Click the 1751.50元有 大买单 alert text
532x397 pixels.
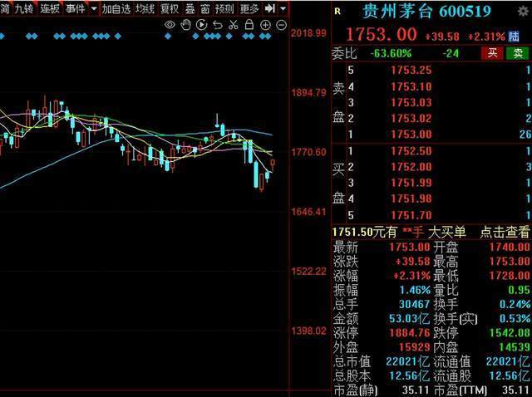399,232
